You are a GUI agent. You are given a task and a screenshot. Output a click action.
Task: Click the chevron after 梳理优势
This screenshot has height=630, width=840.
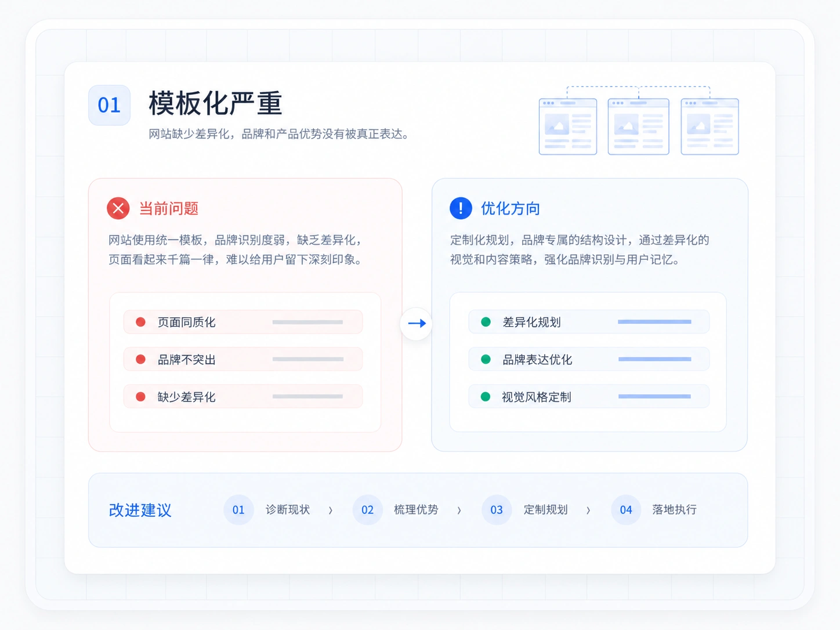tap(459, 510)
